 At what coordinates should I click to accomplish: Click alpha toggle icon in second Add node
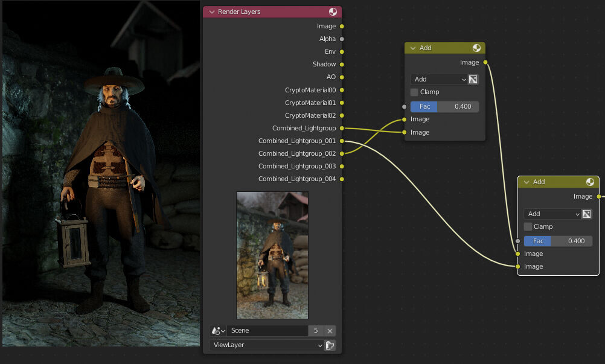[586, 214]
